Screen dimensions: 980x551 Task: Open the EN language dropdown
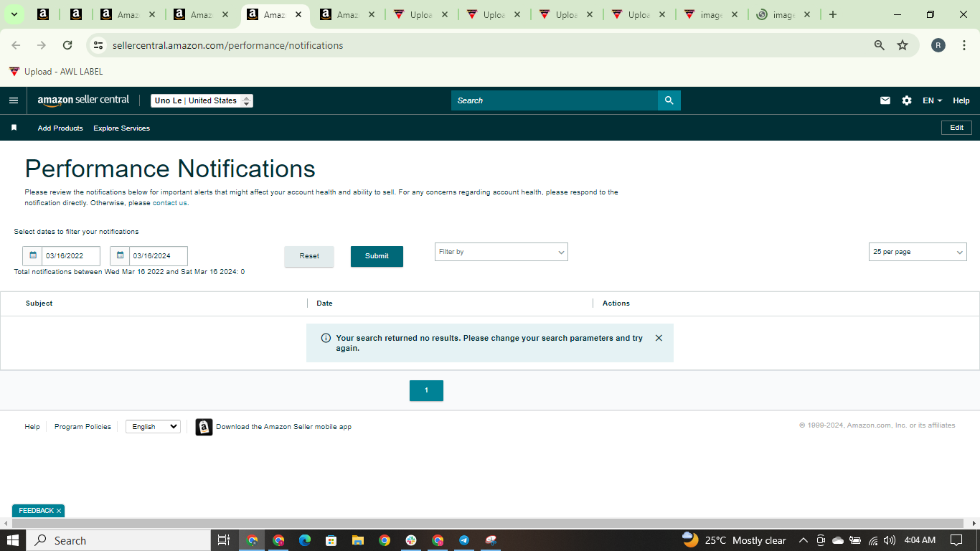point(932,100)
